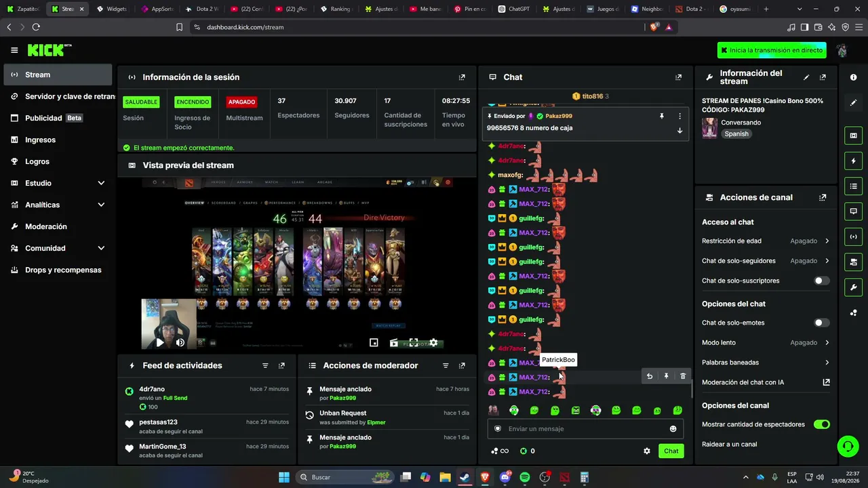868x488 pixels.
Task: Open Ingresos in the sidebar
Action: (x=58, y=140)
